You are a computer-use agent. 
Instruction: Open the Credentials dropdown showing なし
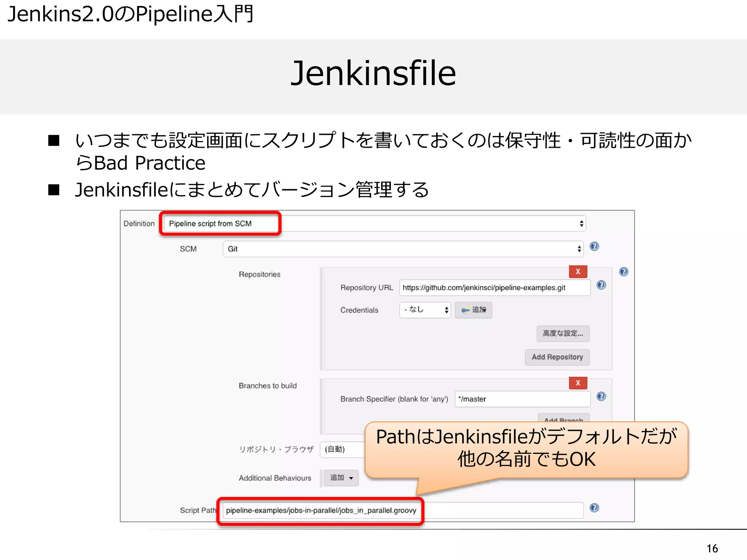[x=425, y=310]
